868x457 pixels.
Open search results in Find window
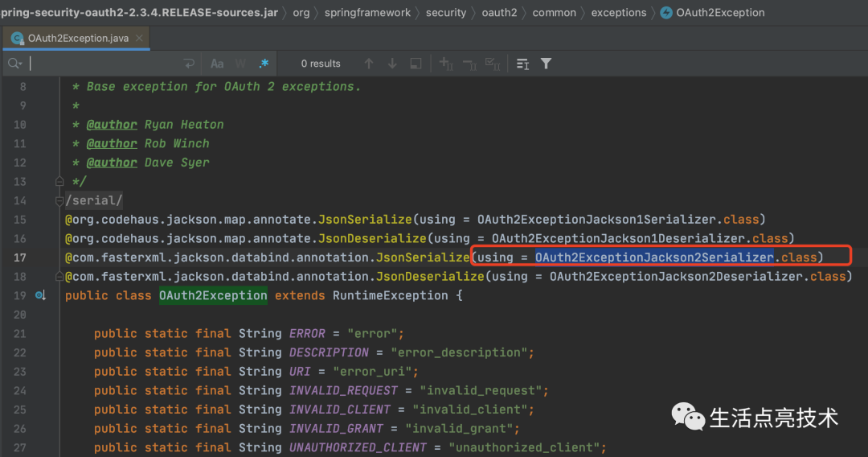click(x=416, y=64)
